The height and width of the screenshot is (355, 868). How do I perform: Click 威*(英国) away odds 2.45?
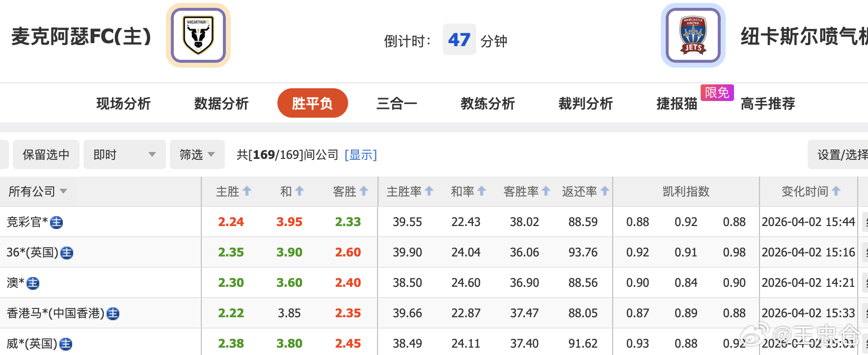(348, 344)
